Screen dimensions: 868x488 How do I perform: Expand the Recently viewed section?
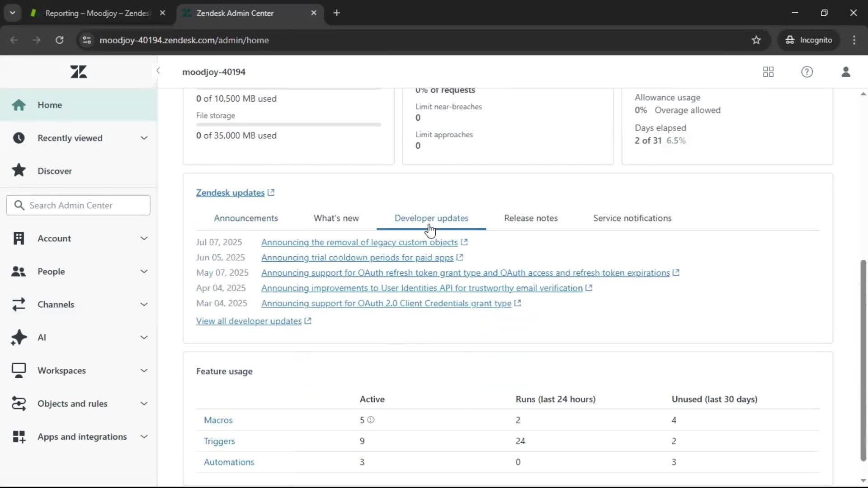coord(144,138)
